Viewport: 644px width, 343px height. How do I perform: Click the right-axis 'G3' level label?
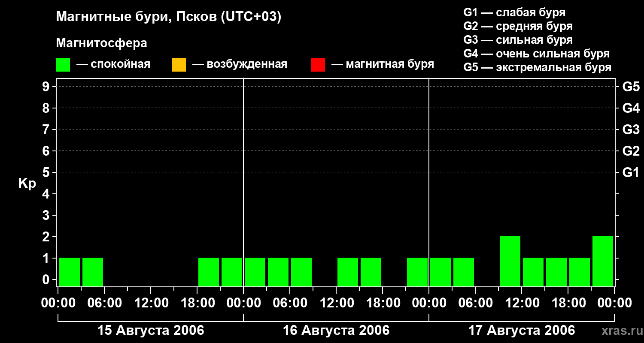click(x=631, y=129)
